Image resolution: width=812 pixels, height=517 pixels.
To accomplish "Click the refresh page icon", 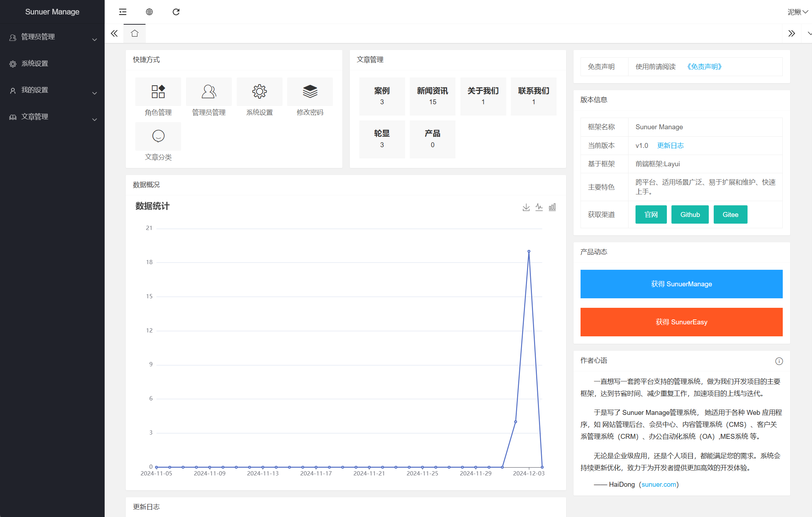I will [x=176, y=12].
